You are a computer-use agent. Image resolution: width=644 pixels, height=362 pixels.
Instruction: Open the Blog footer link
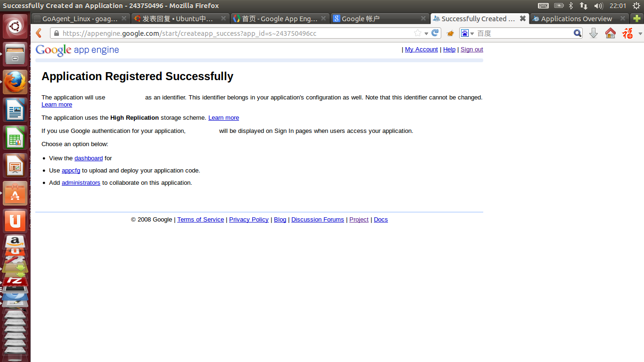pyautogui.click(x=280, y=220)
